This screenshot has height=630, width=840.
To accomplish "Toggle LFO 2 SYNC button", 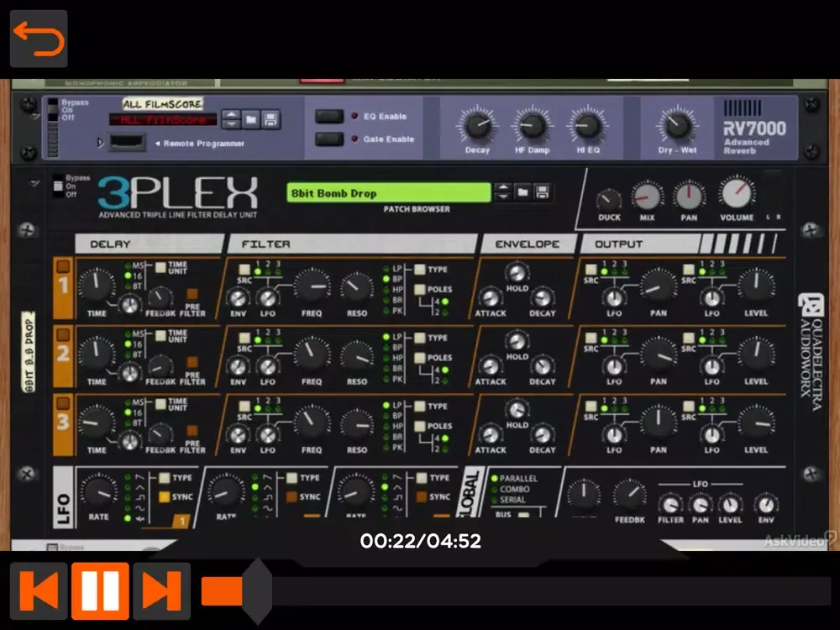I will point(292,497).
